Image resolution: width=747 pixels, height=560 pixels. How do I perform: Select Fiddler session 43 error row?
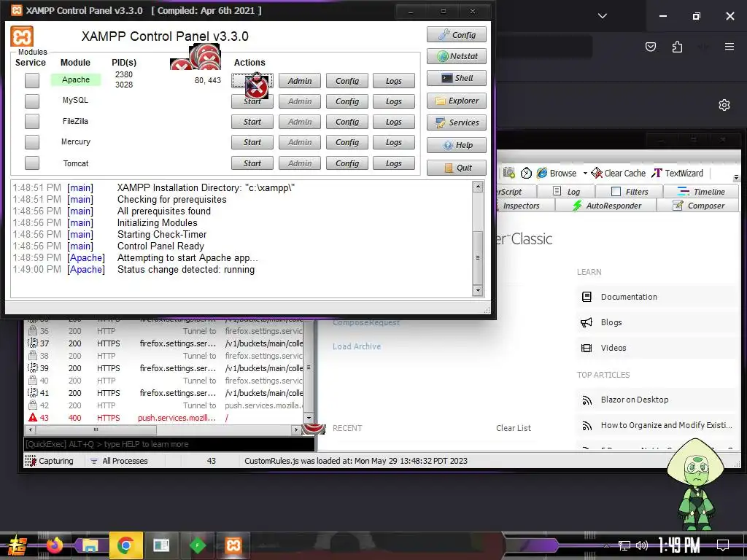165,418
